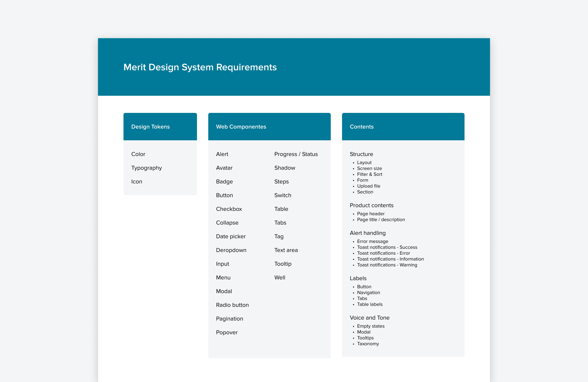Select Tooltip in components list
588x382 pixels.
(283, 264)
